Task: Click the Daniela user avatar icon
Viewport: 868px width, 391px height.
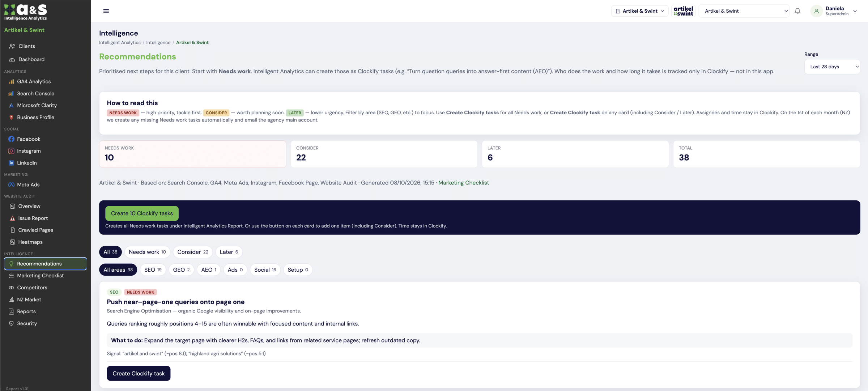Action: 816,11
